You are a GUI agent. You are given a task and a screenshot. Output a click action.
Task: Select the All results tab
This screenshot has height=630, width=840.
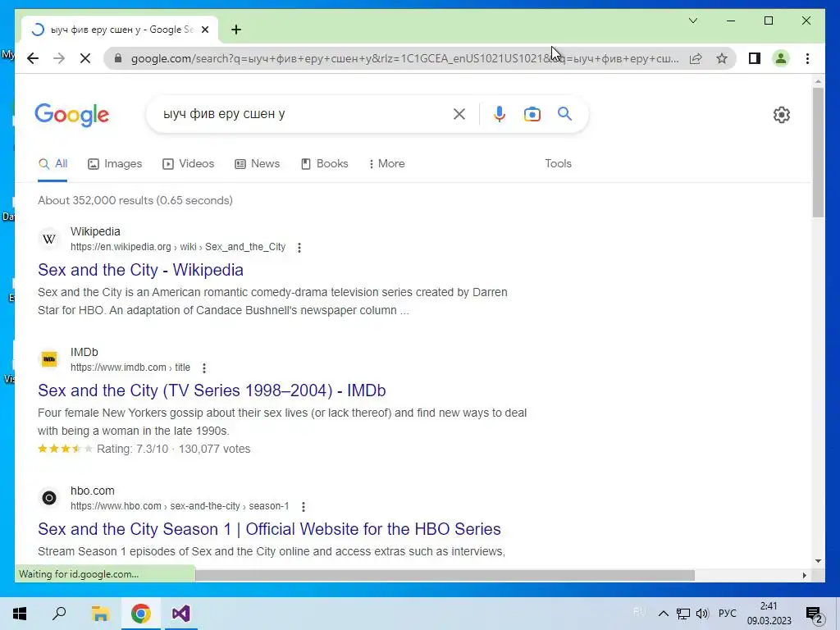click(x=52, y=164)
